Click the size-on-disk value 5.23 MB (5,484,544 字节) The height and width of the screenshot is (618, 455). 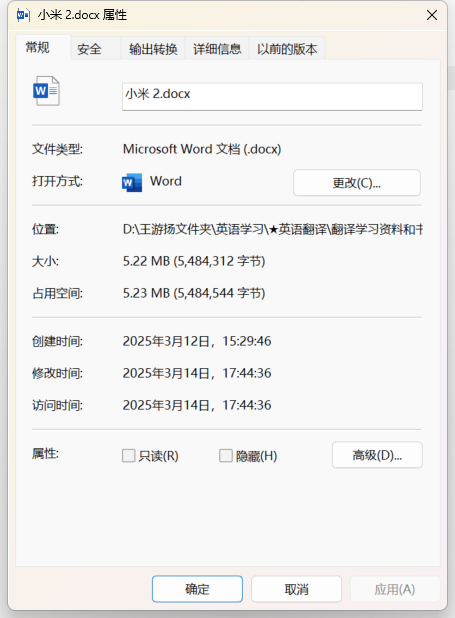194,293
